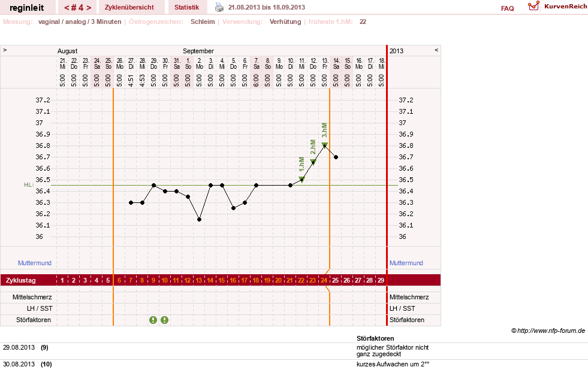588x382 pixels.
Task: Click temperature point at 36.7 on 14. September
Action: pyautogui.click(x=336, y=157)
